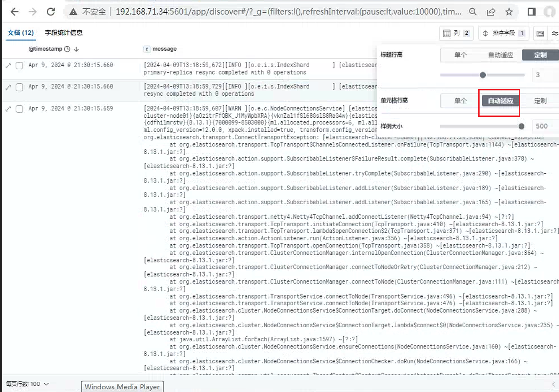The image size is (559, 392).
Task: Click the message column header
Action: pos(165,49)
